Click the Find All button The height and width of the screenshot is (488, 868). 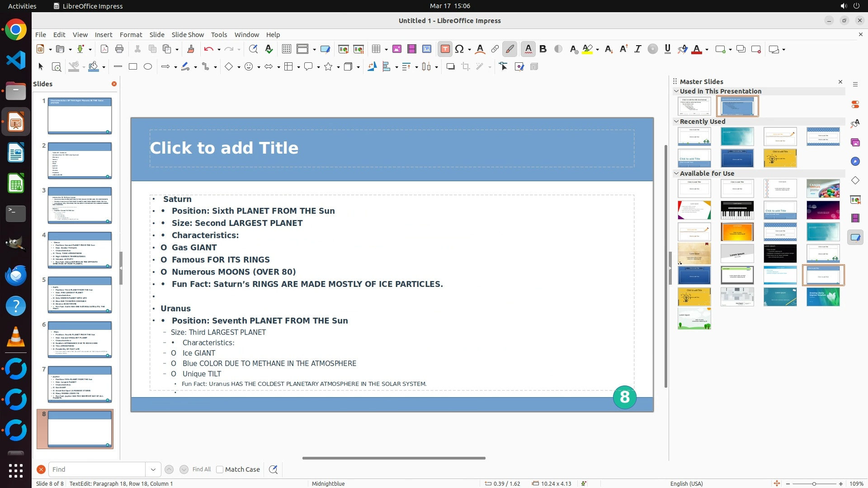(202, 469)
